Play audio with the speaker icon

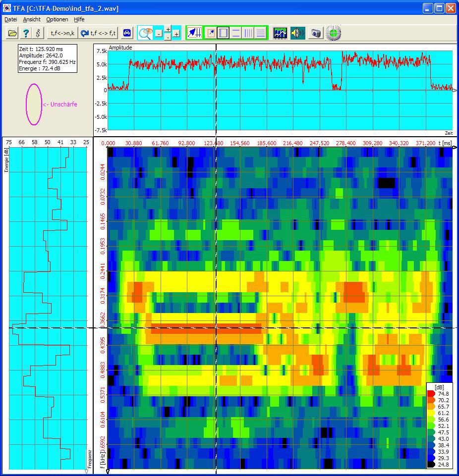[297, 33]
